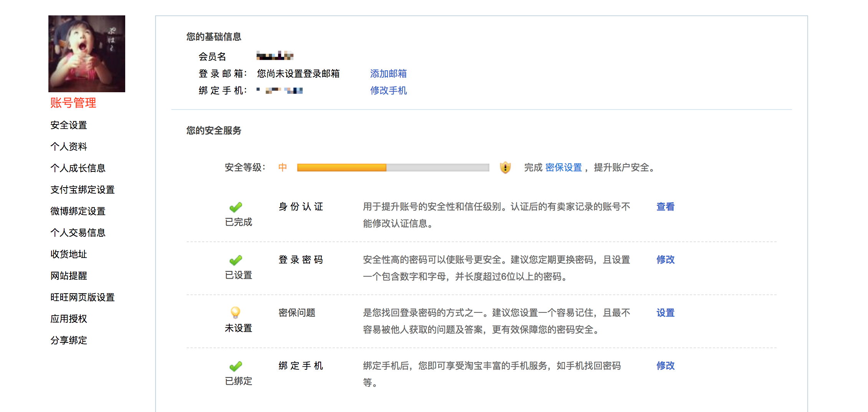Click the lightbulb icon beside 密保问题
The width and height of the screenshot is (868, 412).
235,313
